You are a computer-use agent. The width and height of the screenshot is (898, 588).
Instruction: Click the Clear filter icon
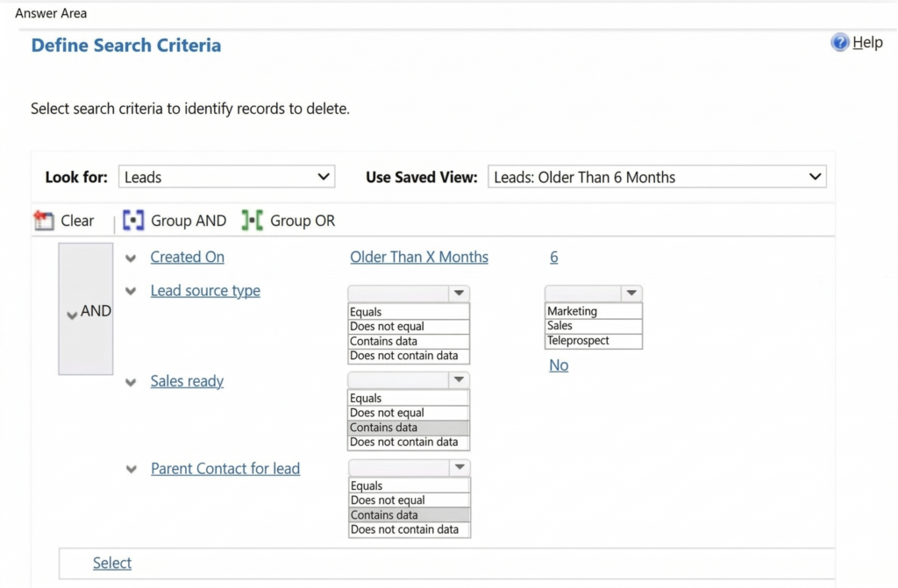43,221
